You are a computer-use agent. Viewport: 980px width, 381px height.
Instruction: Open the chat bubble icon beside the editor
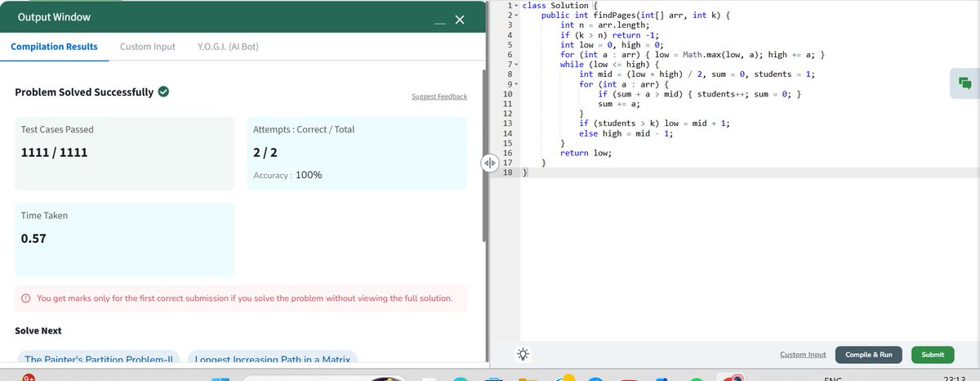[x=964, y=83]
